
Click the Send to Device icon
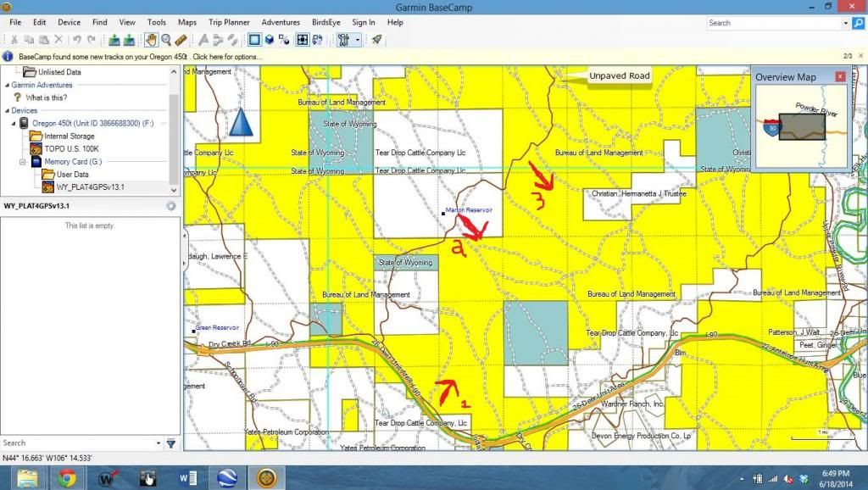point(114,40)
